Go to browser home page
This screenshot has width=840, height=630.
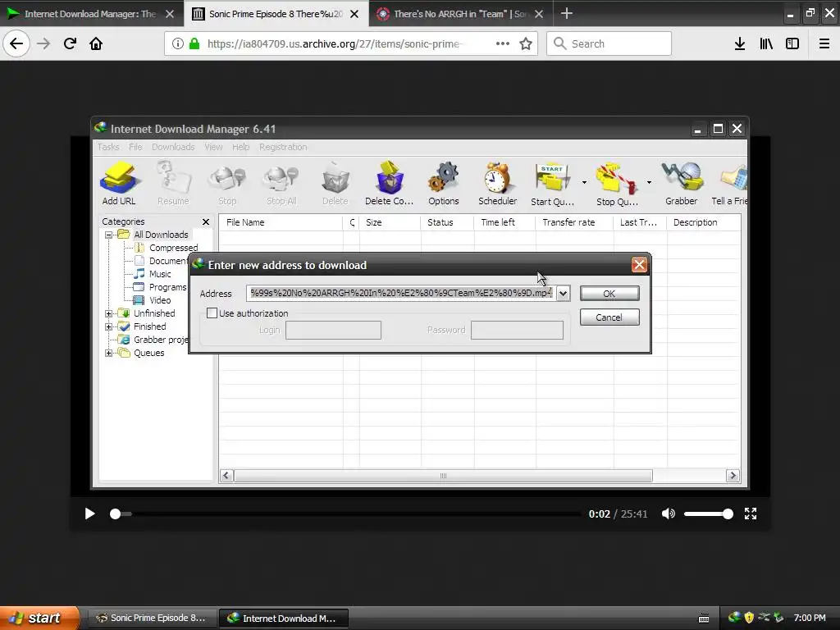[96, 43]
